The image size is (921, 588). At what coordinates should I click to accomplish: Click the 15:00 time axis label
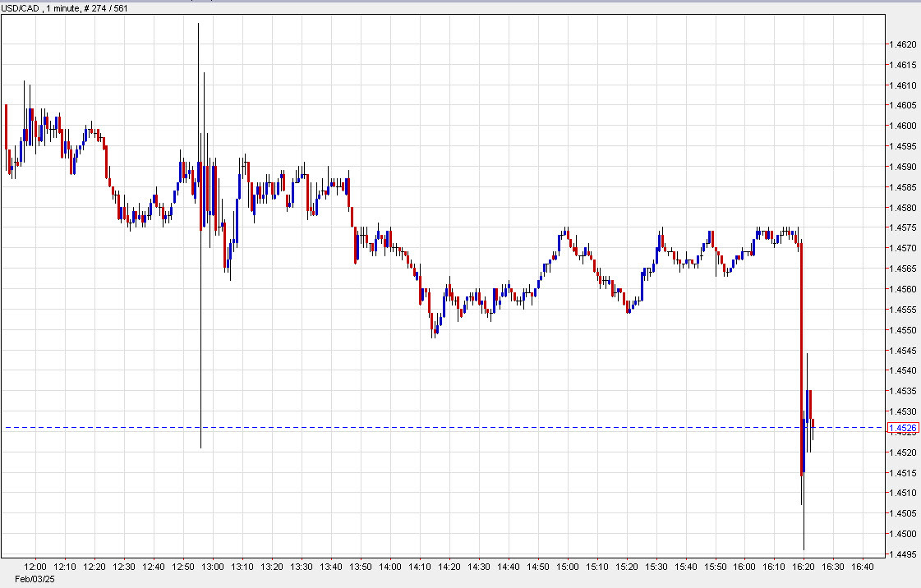(x=568, y=567)
